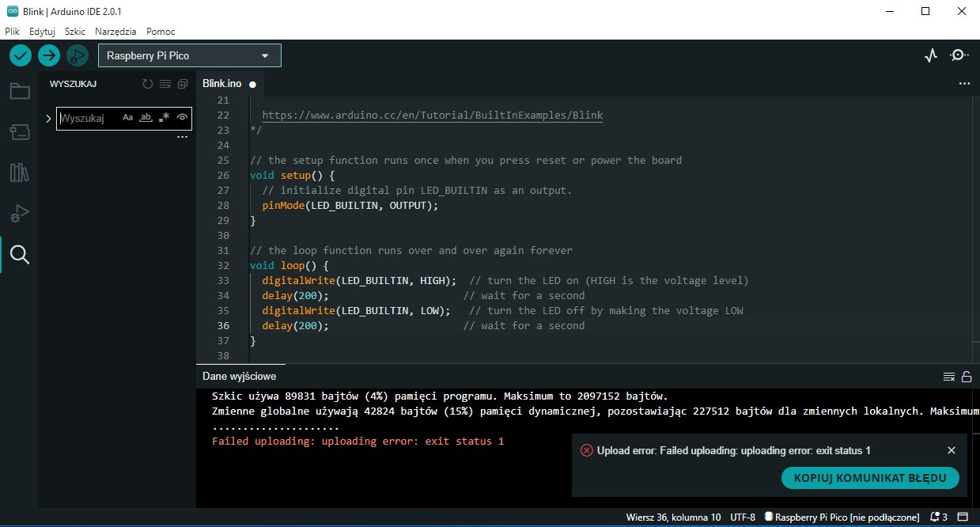This screenshot has width=980, height=527.
Task: Click Raspberry Pi Pico board status entry
Action: click(842, 518)
